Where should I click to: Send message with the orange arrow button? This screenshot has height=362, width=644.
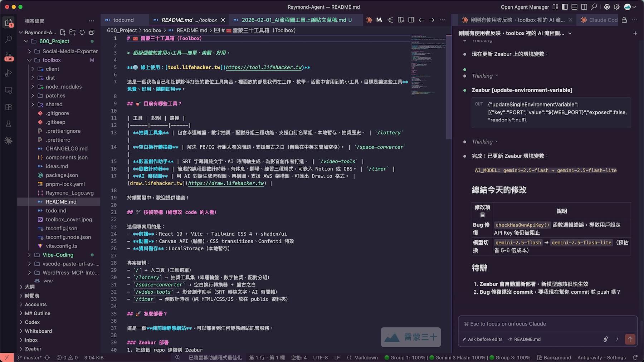tap(630, 339)
